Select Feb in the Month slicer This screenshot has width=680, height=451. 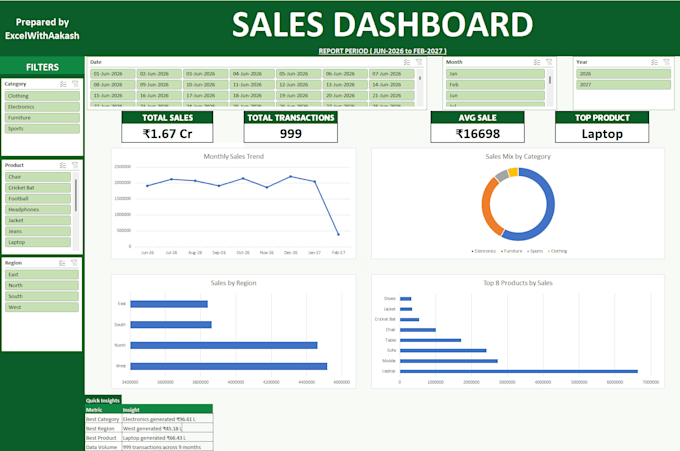495,85
